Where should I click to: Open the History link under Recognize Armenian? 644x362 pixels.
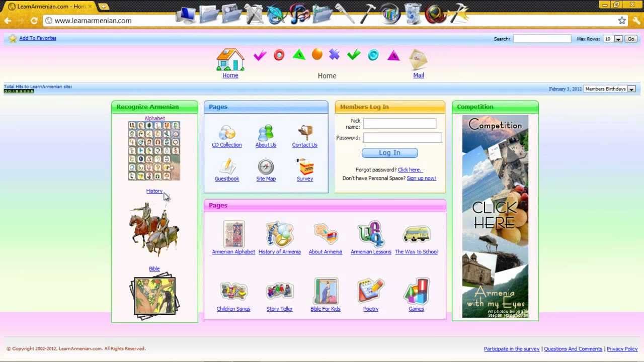pos(154,191)
